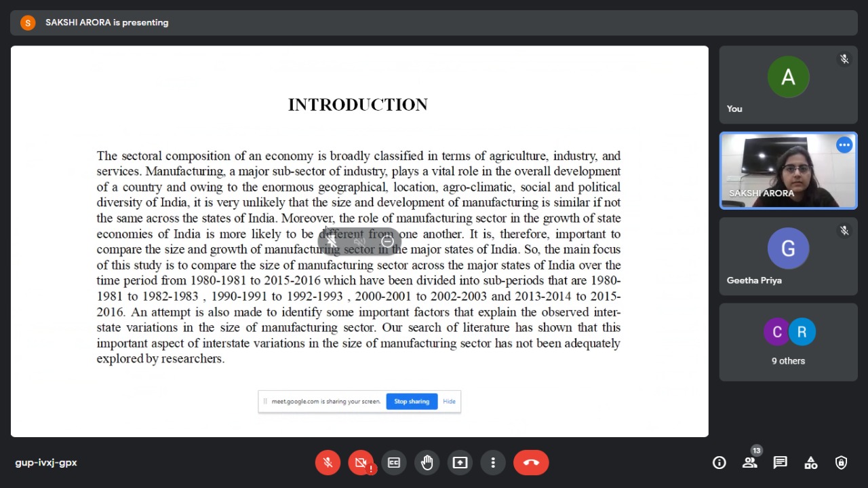Show the people list with 13 participants
The height and width of the screenshot is (488, 868).
click(x=749, y=463)
